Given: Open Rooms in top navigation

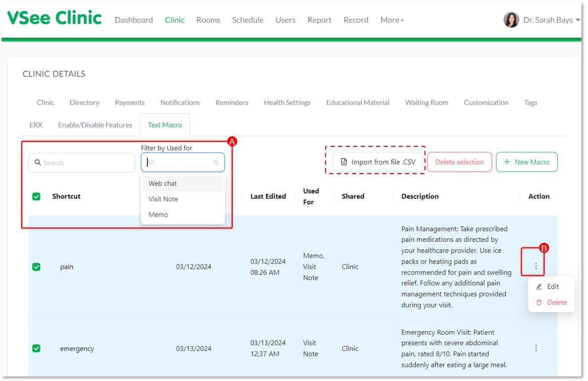Looking at the screenshot, I should (x=208, y=20).
